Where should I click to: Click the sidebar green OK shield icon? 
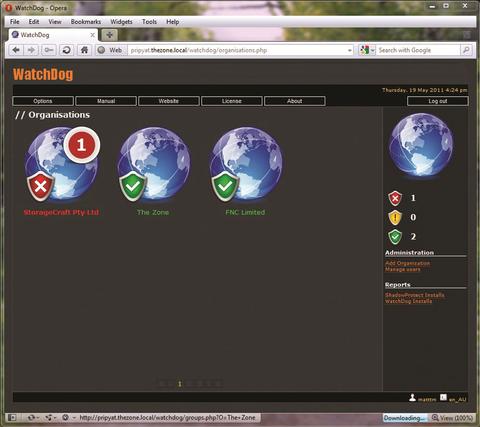coord(395,237)
